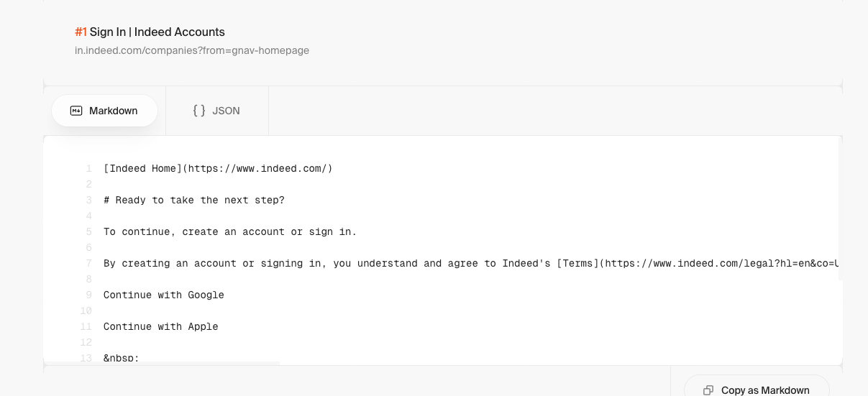The image size is (868, 396).
Task: Click the 'To continue, create an account' line
Action: [230, 231]
